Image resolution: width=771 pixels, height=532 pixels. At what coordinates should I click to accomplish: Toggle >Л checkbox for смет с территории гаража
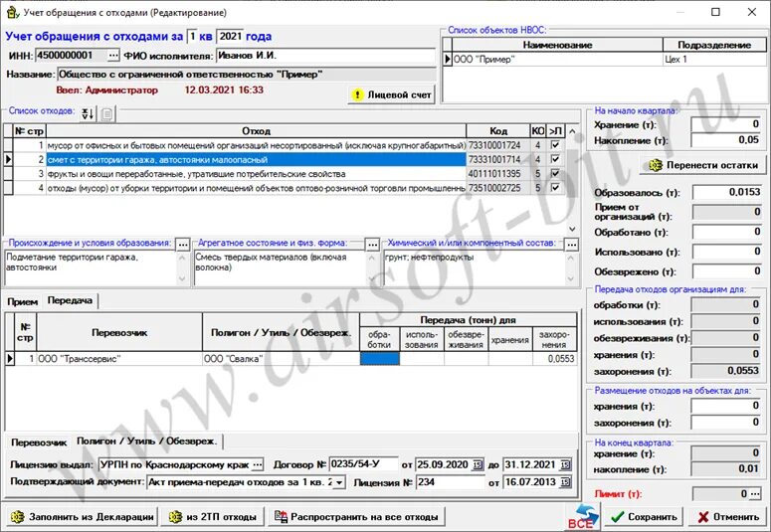(x=555, y=159)
